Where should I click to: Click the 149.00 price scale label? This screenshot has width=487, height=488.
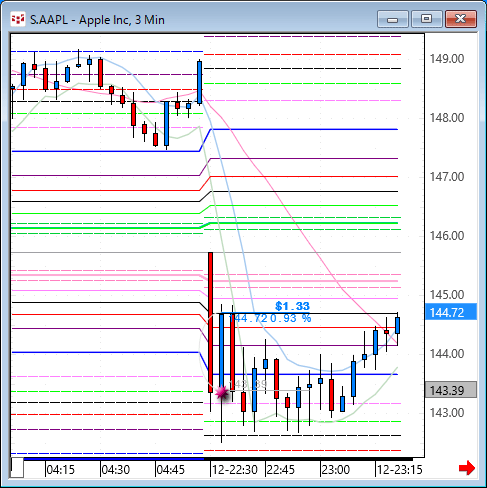click(x=447, y=59)
